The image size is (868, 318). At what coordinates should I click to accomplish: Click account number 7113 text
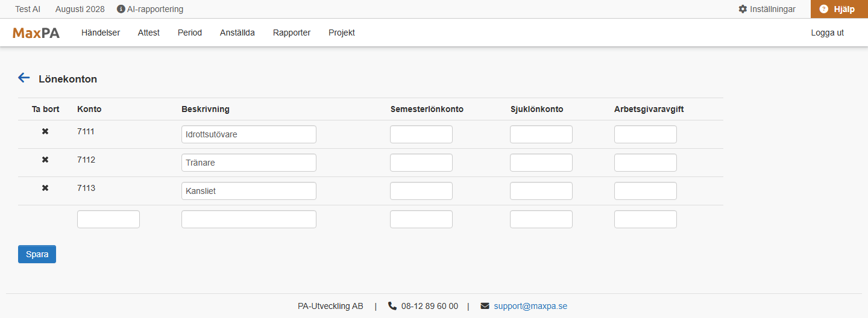[x=86, y=188]
